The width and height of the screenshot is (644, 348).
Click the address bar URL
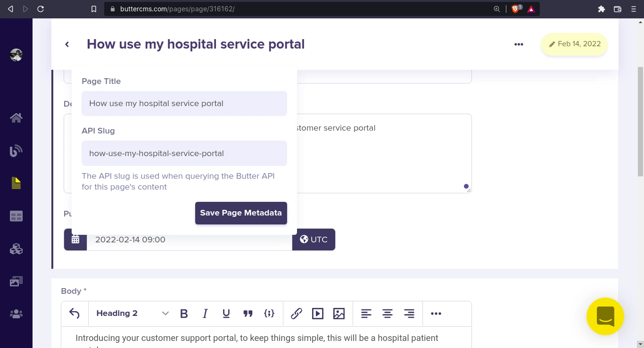coord(177,9)
